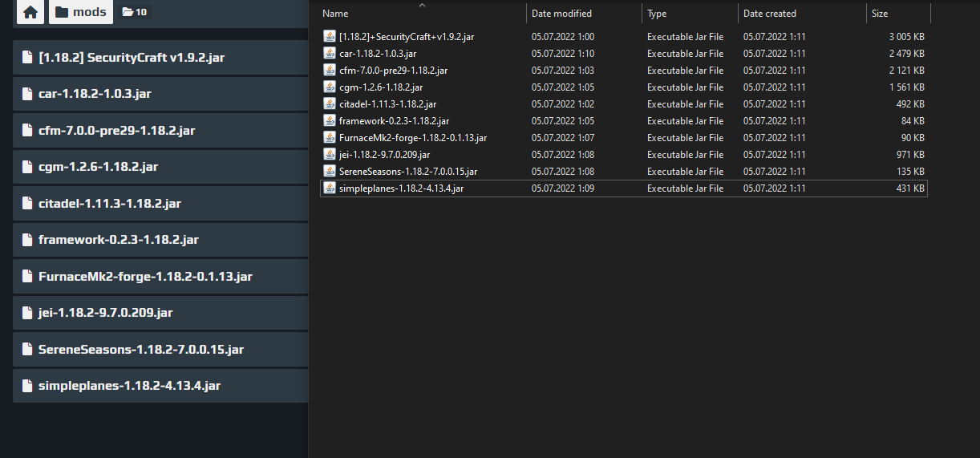Click the 492 KB size cell
Screen dimensions: 980x458
(x=910, y=104)
